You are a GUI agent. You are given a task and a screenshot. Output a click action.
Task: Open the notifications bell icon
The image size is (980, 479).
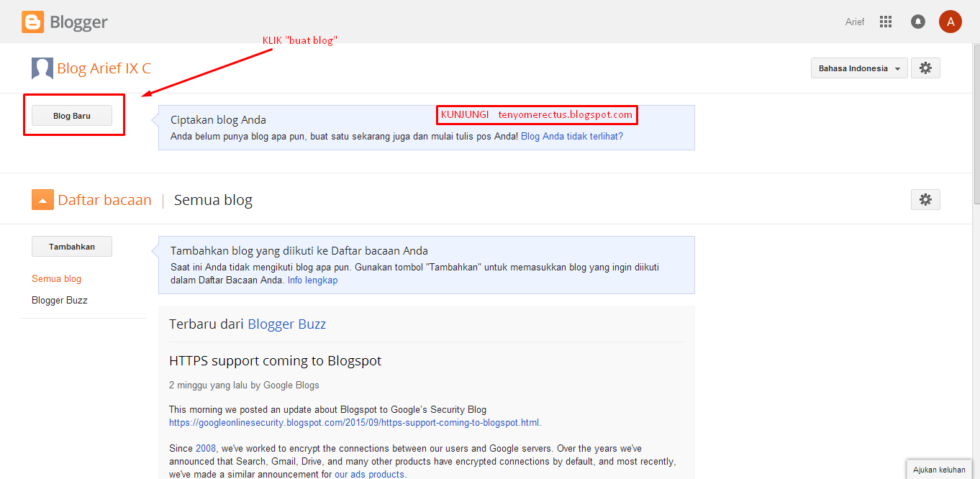click(918, 22)
